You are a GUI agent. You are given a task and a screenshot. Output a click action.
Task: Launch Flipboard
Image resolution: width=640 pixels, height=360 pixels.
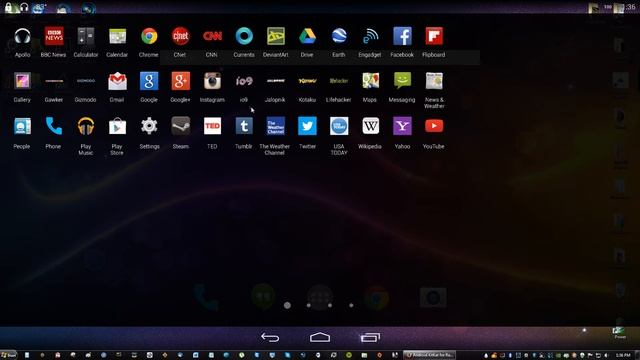click(434, 36)
